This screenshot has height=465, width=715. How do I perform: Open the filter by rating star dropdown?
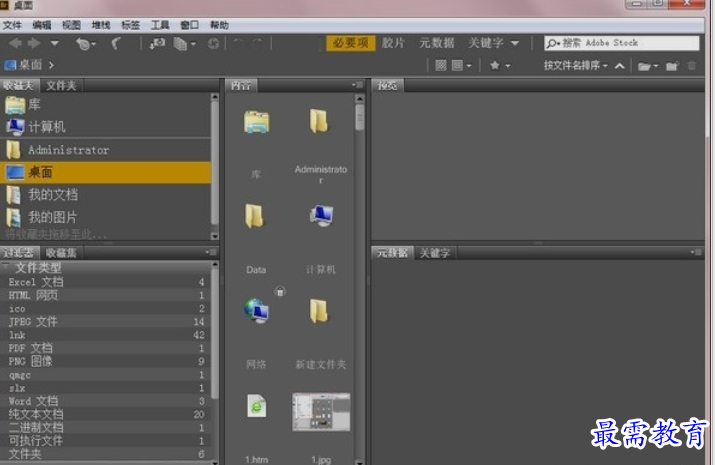pos(500,66)
